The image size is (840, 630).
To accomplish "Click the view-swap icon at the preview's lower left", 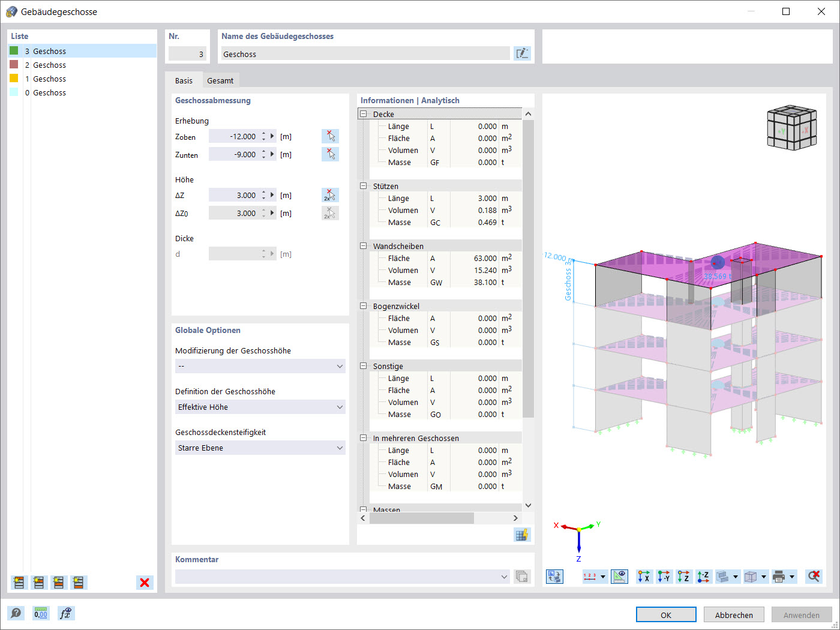I will pos(554,577).
